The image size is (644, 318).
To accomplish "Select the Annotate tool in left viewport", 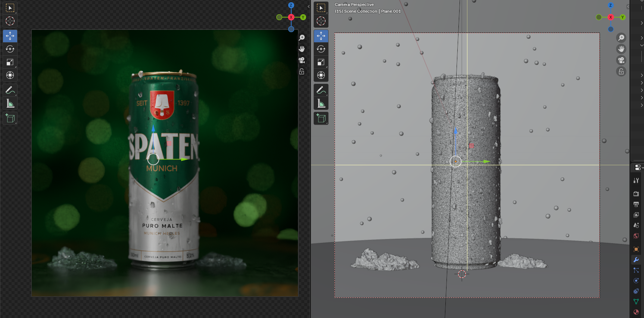I will pos(10,90).
